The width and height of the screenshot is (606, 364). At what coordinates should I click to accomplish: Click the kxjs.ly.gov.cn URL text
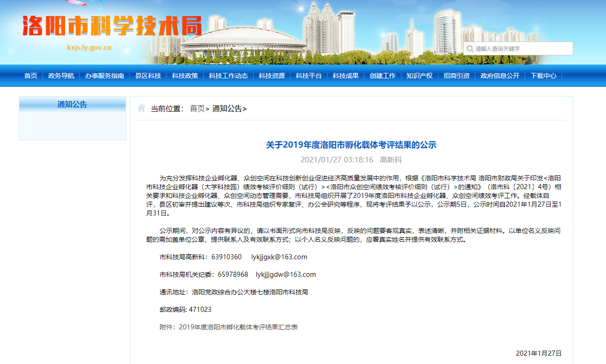point(89,48)
